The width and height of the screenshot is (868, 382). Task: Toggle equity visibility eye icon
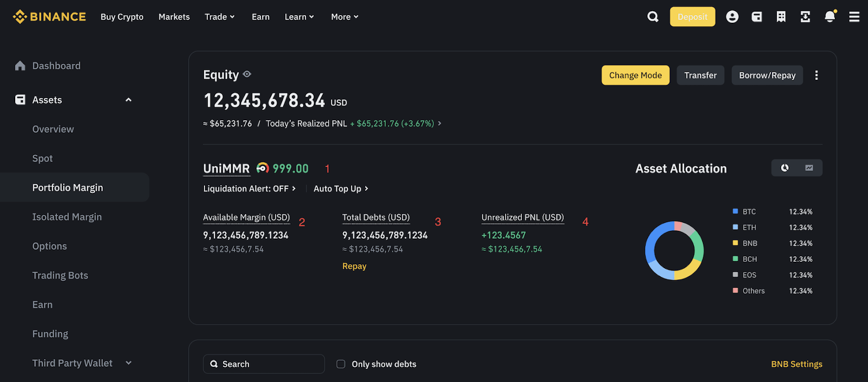247,74
